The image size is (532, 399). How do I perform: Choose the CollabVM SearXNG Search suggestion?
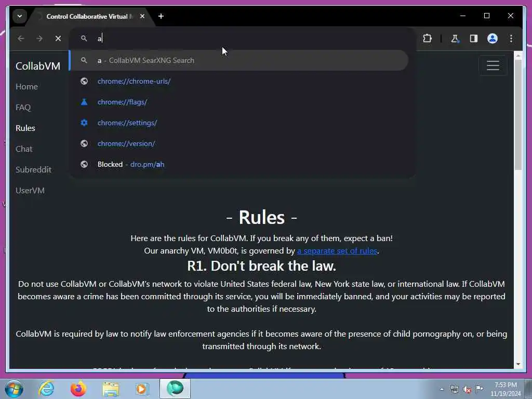238,60
